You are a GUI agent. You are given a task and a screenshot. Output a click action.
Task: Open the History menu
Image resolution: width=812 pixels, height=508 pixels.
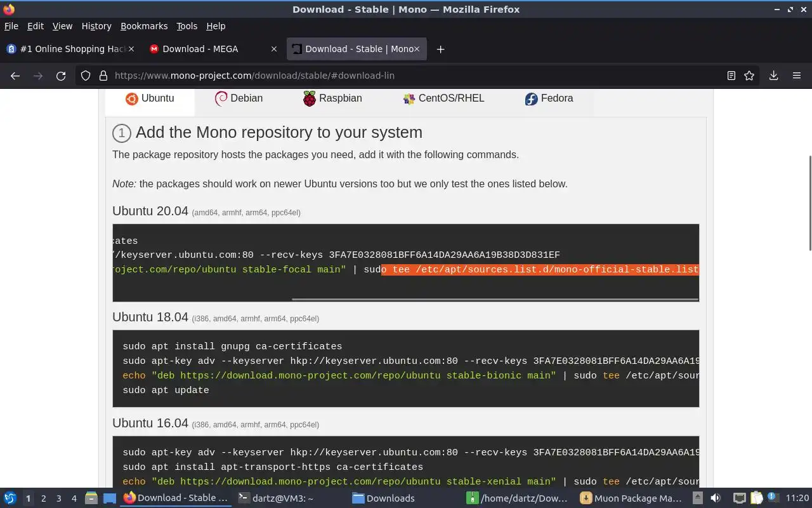[96, 26]
